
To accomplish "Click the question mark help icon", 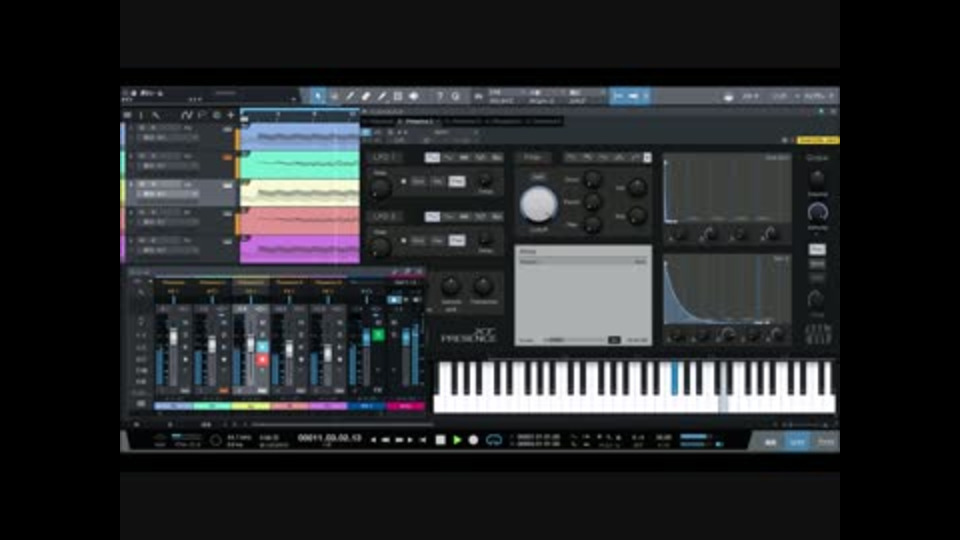I will 440,96.
